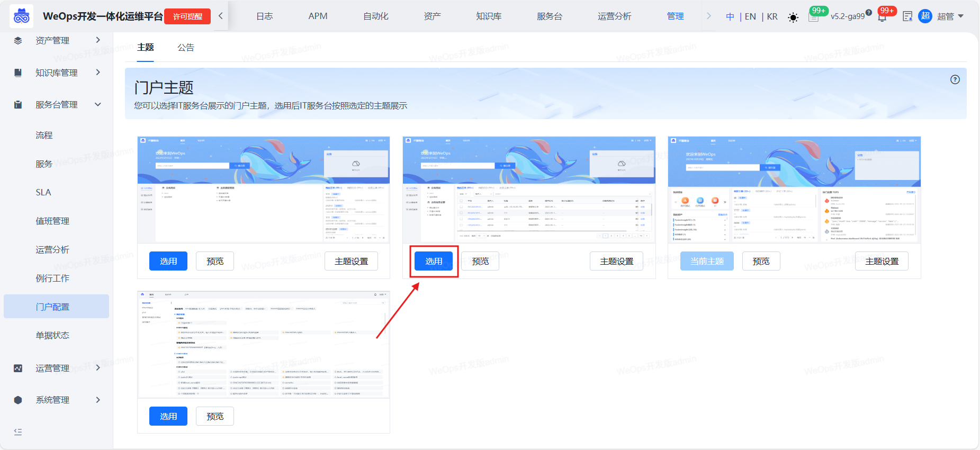Open the 自动化 top menu

tap(375, 16)
